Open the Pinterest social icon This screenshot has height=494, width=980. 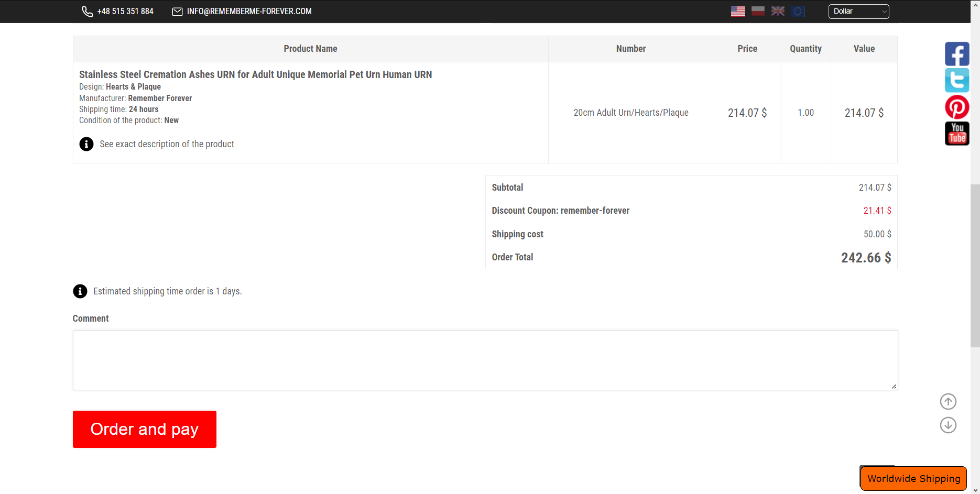point(956,107)
